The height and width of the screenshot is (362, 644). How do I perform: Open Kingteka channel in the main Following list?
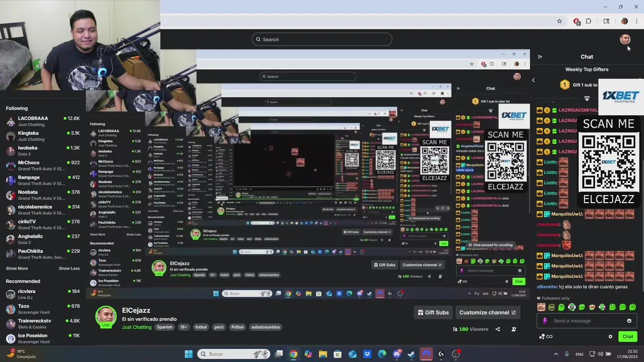(43, 136)
